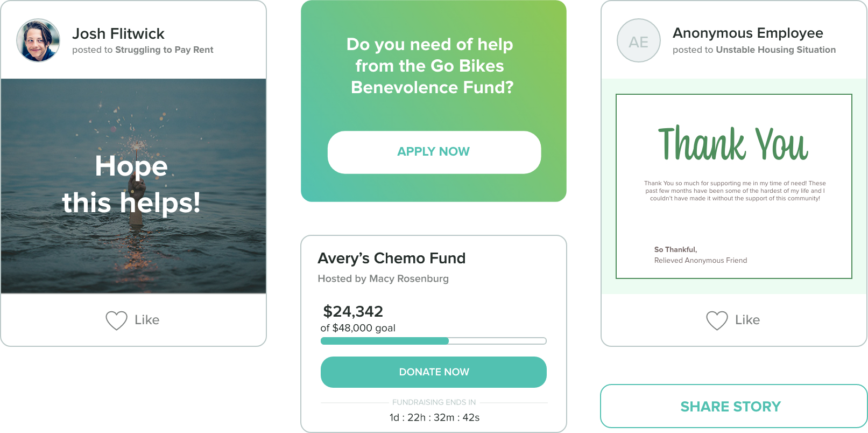
Task: Click the So Thankful signature line
Action: click(675, 250)
